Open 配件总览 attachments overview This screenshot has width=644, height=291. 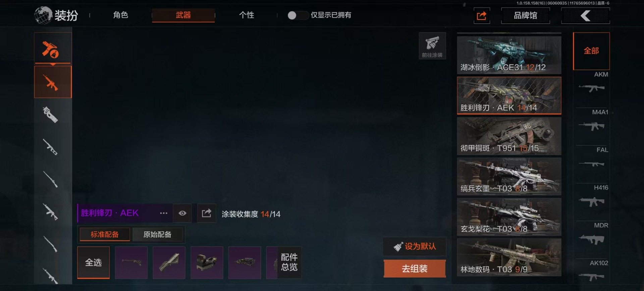pyautogui.click(x=289, y=262)
